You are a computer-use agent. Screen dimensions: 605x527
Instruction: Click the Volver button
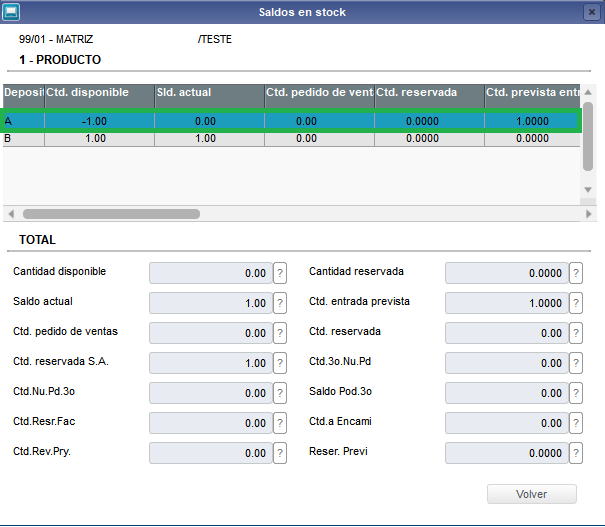point(532,494)
